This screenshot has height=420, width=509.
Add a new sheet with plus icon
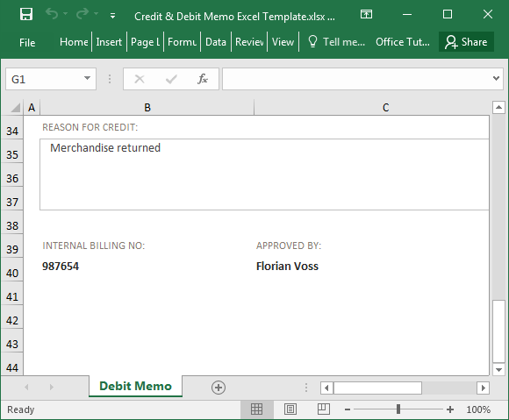pyautogui.click(x=219, y=388)
